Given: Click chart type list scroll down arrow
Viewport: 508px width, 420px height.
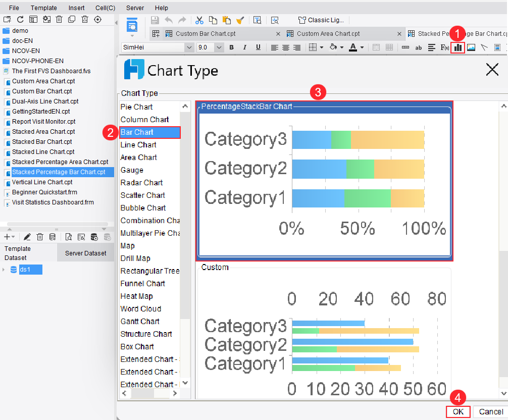Looking at the screenshot, I should (185, 383).
